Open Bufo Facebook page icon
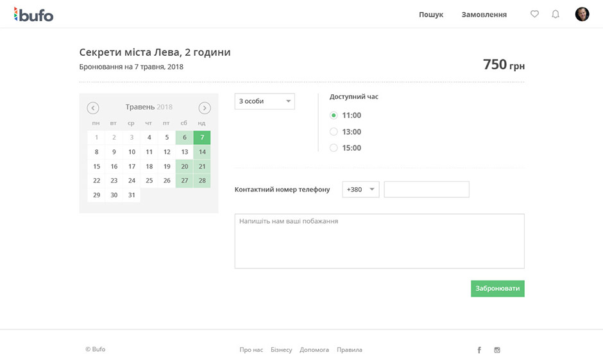The width and height of the screenshot is (603, 364). (x=479, y=350)
